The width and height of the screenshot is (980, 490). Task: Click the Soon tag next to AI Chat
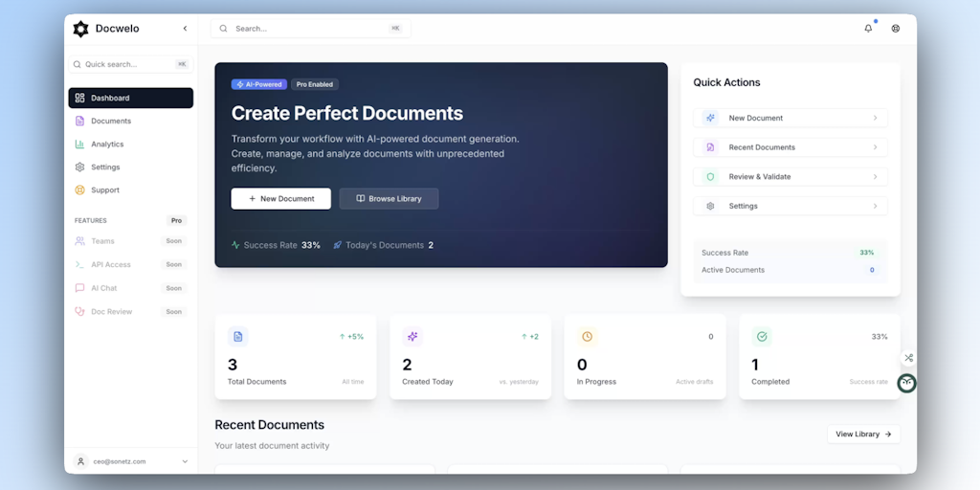coord(174,288)
